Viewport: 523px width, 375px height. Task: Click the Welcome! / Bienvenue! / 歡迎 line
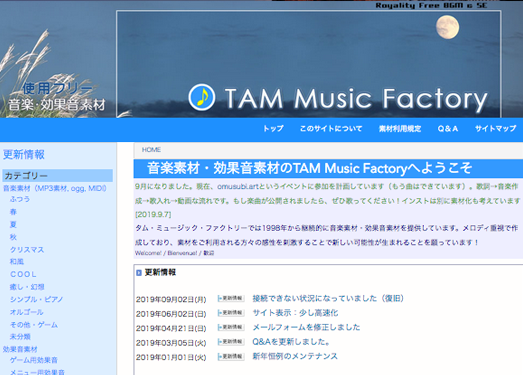174,253
